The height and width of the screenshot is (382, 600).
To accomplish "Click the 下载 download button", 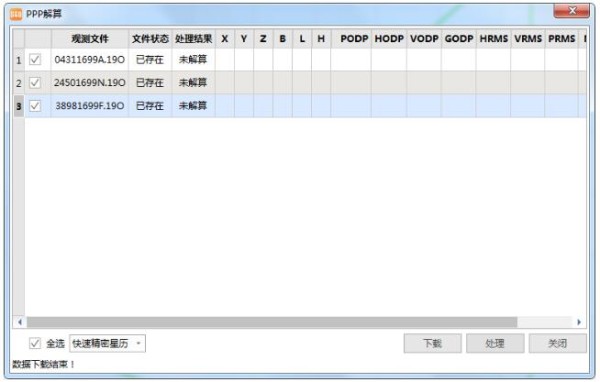I will click(x=432, y=343).
